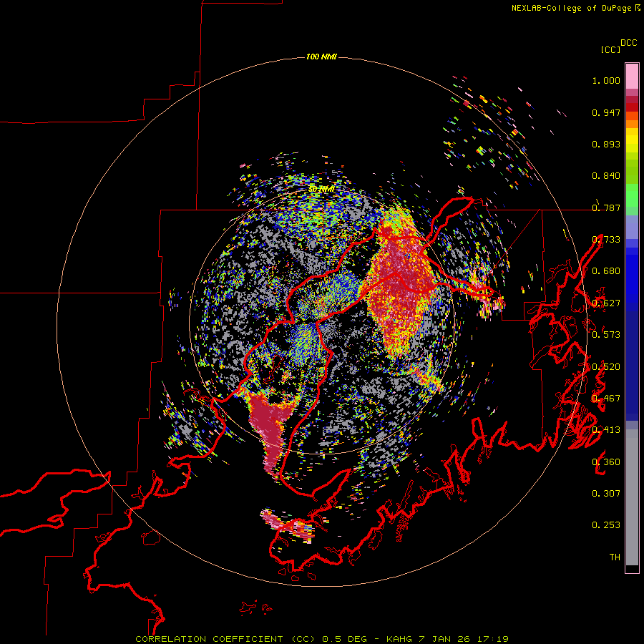Select the 0.360 scale value
Screen dimensions: 644x644
click(x=606, y=462)
